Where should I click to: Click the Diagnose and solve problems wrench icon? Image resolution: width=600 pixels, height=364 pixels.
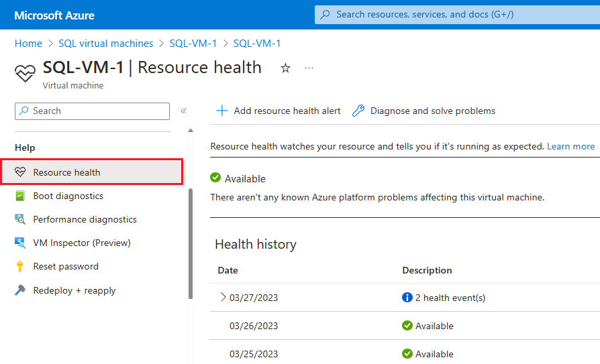358,111
